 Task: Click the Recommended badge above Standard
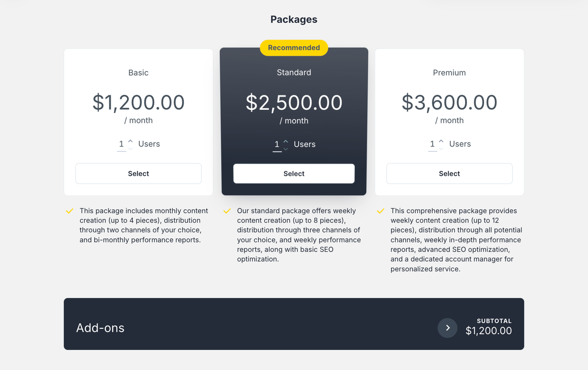[x=294, y=48]
